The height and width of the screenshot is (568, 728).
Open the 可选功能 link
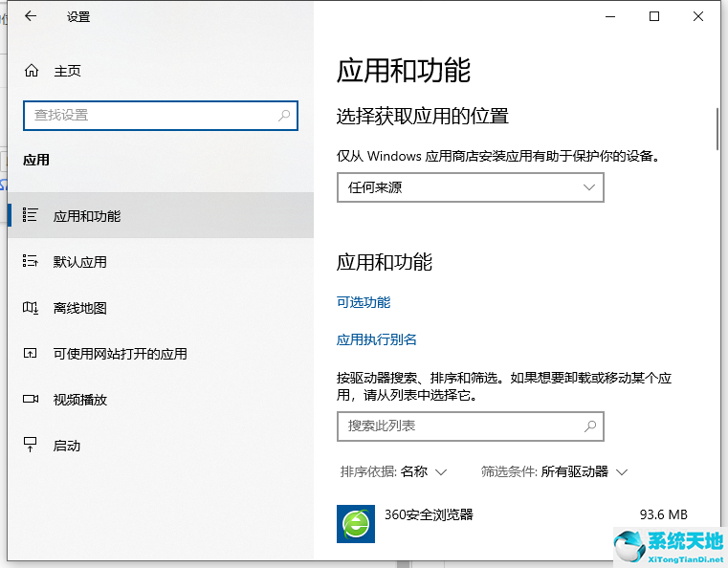click(x=364, y=302)
